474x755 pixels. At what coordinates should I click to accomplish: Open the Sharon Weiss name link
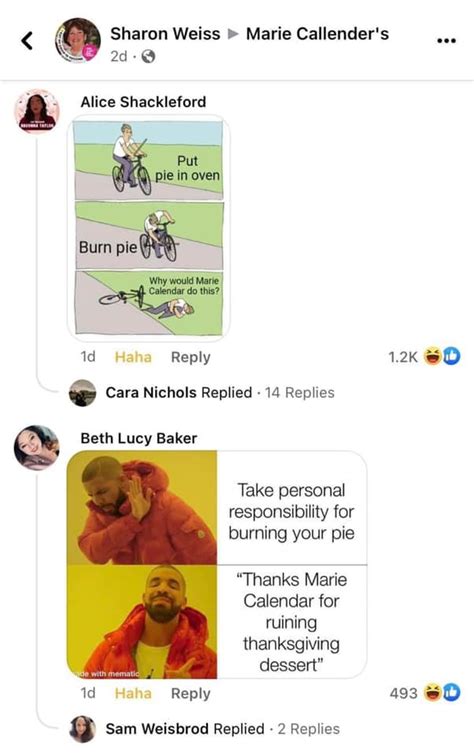coord(165,34)
